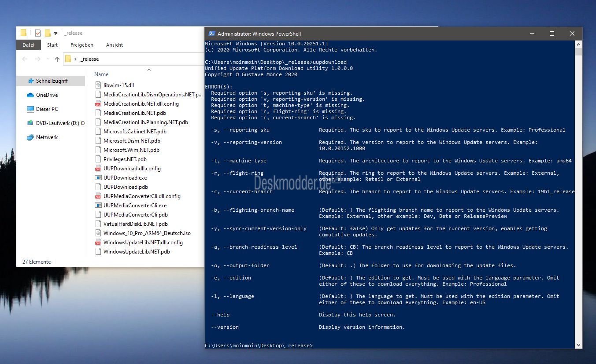Click the PowerShell title bar icon

[211, 33]
